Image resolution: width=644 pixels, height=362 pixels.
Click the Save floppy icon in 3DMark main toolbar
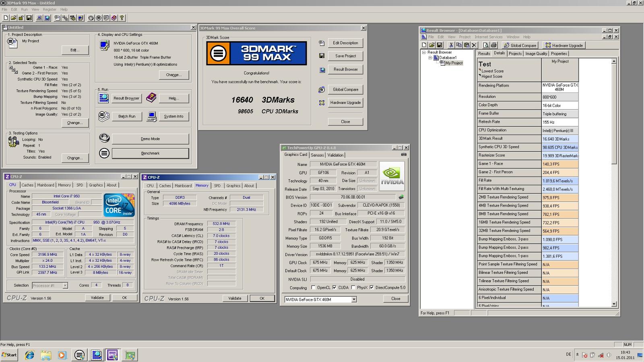(29, 18)
